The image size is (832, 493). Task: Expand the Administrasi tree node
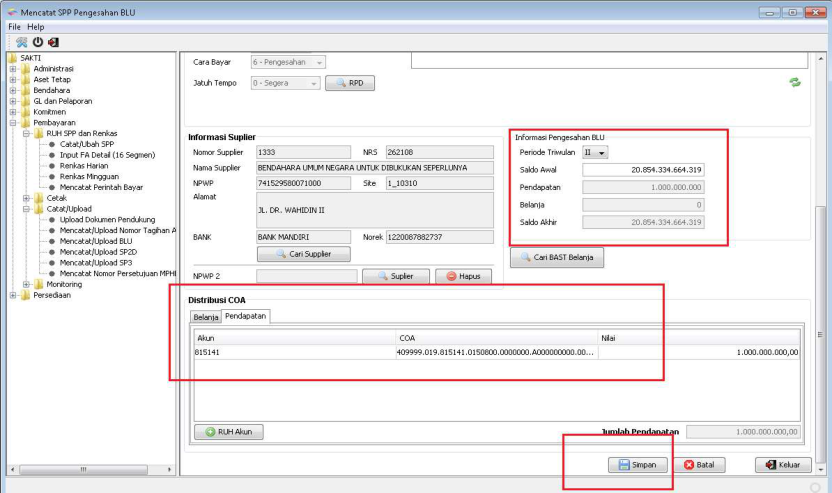13,69
